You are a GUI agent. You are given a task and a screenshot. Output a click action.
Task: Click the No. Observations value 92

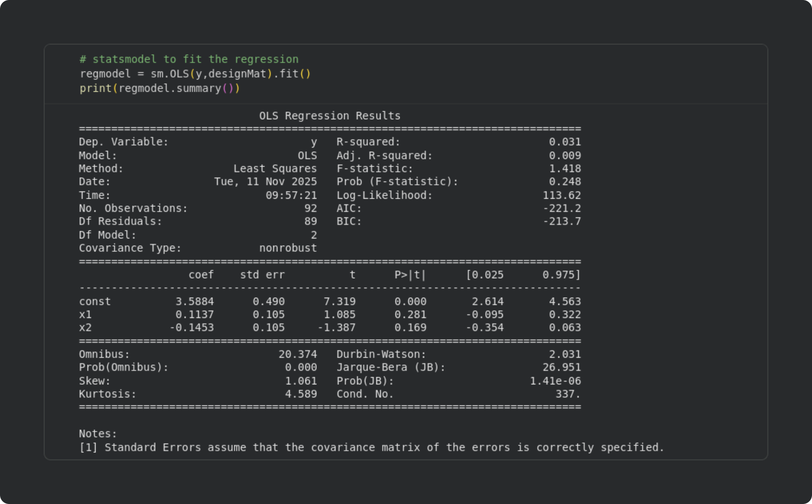tap(310, 208)
